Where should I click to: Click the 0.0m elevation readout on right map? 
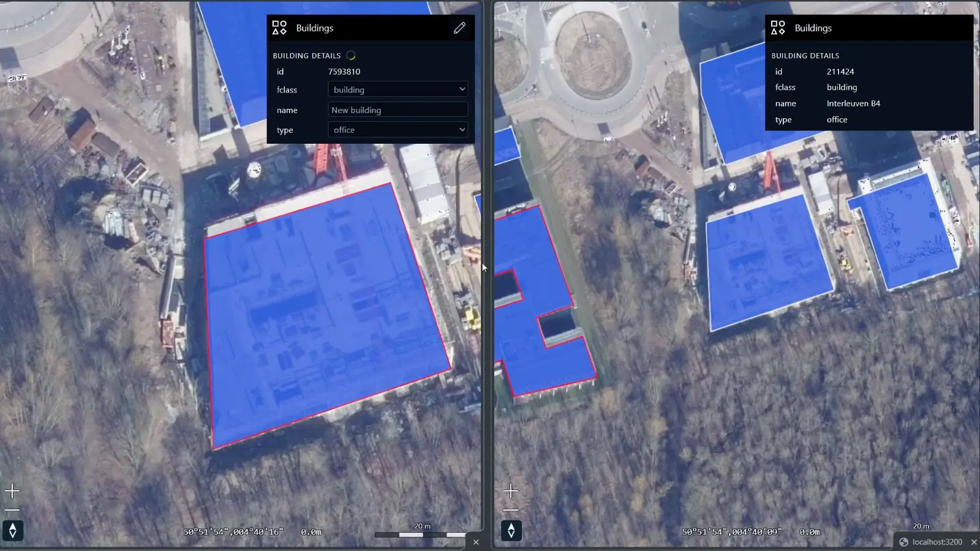point(810,532)
